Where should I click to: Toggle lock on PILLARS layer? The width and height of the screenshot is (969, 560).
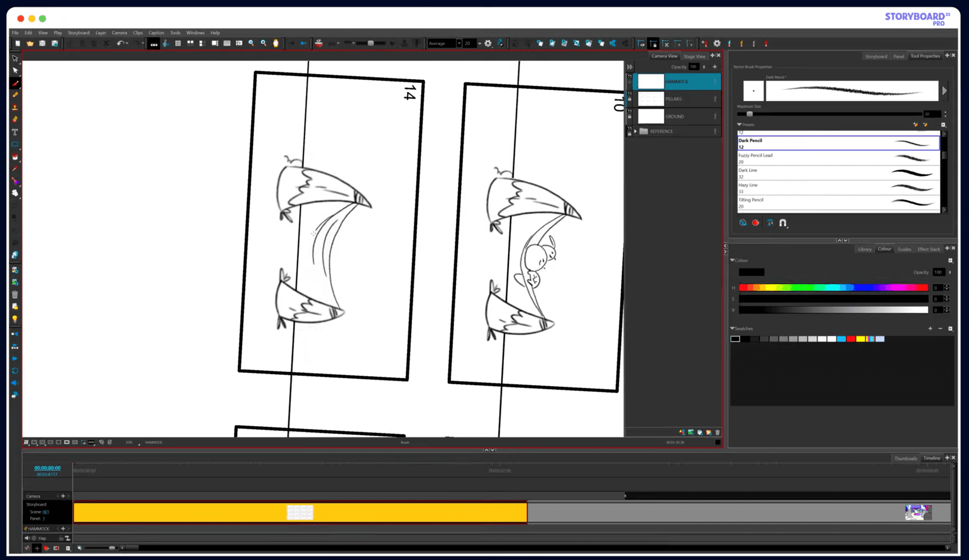(629, 99)
